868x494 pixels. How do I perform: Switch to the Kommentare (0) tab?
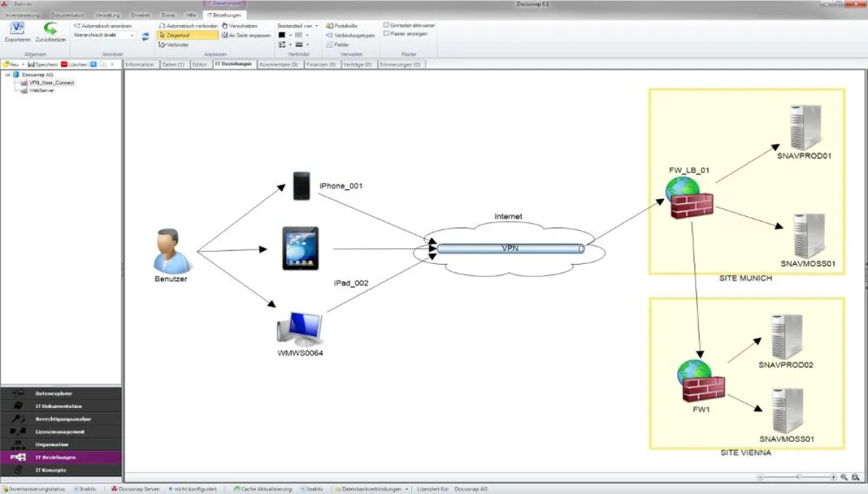pyautogui.click(x=278, y=64)
